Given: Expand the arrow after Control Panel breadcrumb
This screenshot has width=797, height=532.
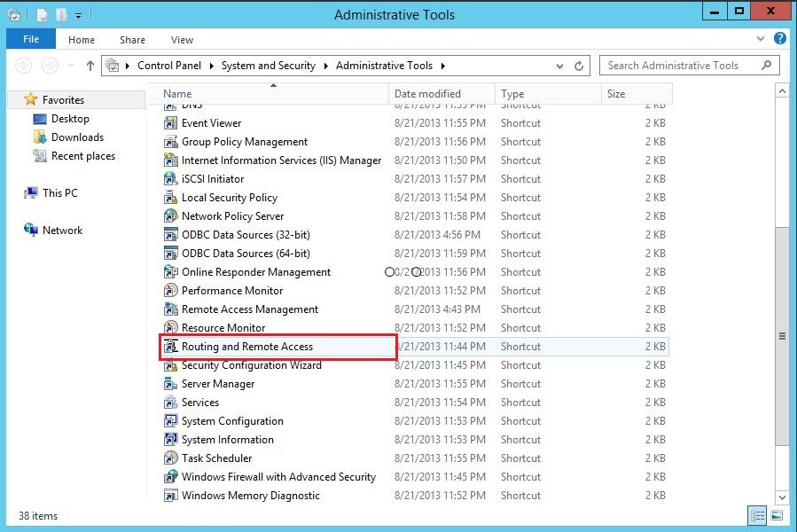Looking at the screenshot, I should coord(211,66).
